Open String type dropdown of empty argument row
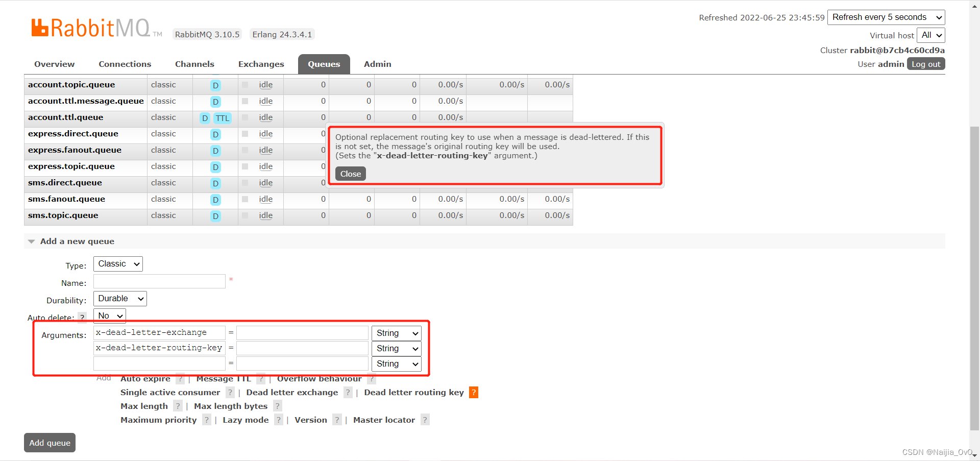 click(x=397, y=364)
